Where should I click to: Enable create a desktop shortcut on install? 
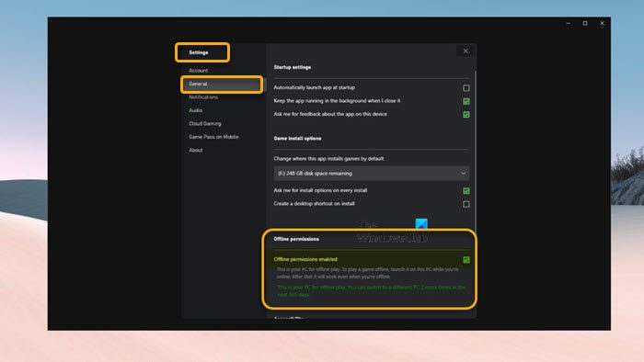(466, 204)
